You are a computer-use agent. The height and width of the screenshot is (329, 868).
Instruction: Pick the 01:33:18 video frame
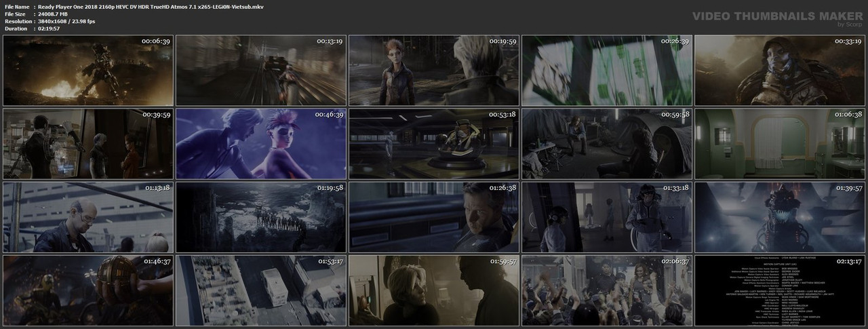[x=607, y=216]
